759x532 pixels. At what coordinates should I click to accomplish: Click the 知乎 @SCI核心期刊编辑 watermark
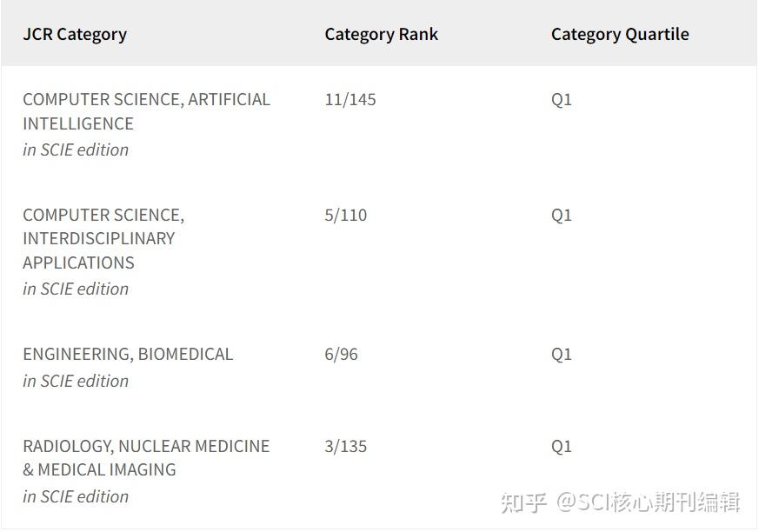pos(620,502)
